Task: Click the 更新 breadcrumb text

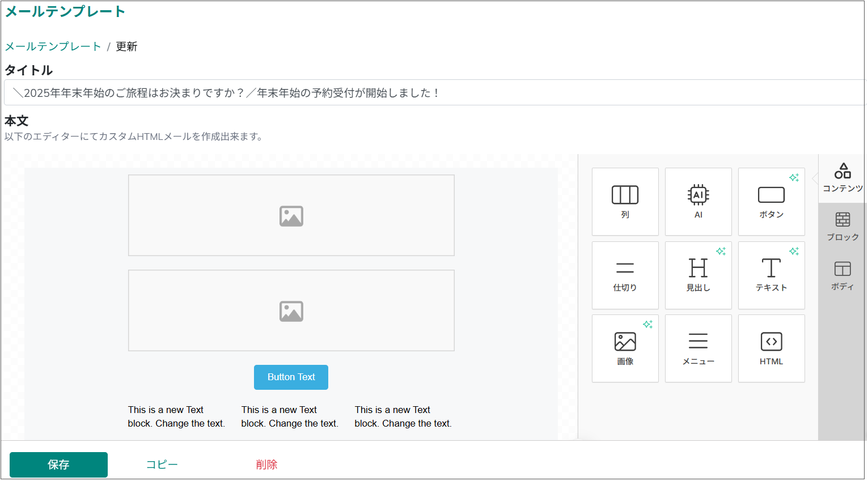Action: point(126,46)
